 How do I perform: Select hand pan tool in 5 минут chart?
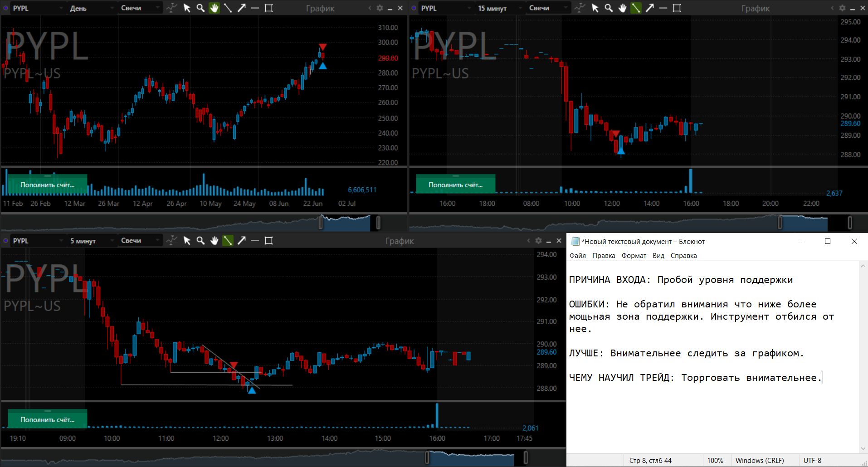[214, 240]
